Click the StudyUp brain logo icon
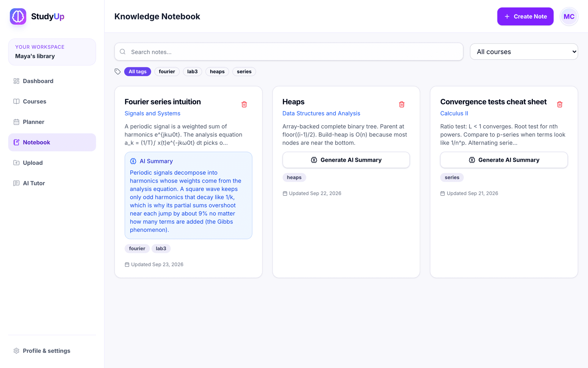 (x=18, y=17)
